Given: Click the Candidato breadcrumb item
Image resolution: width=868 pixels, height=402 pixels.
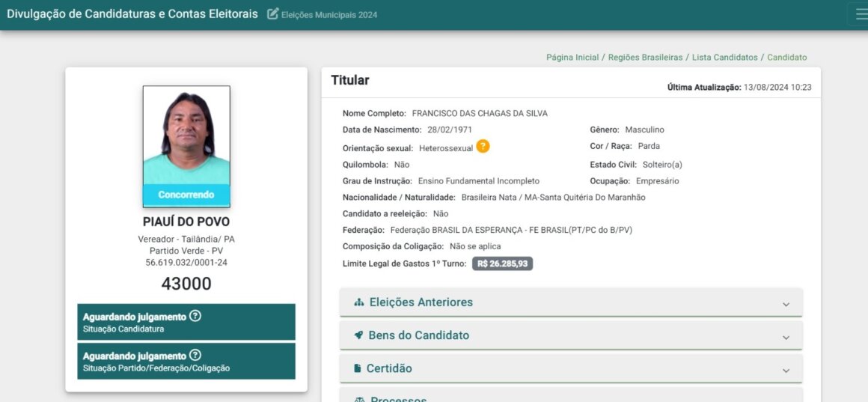Looking at the screenshot, I should tap(786, 57).
